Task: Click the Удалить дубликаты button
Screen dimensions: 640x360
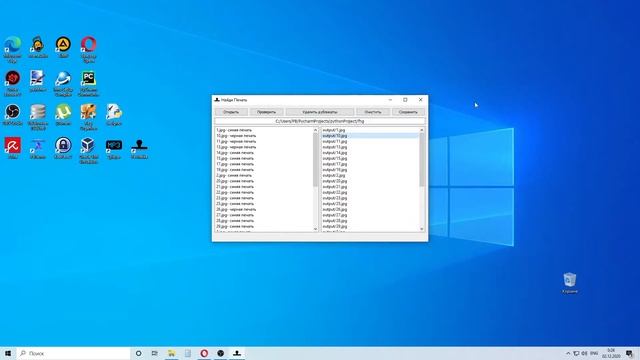Action: point(320,112)
